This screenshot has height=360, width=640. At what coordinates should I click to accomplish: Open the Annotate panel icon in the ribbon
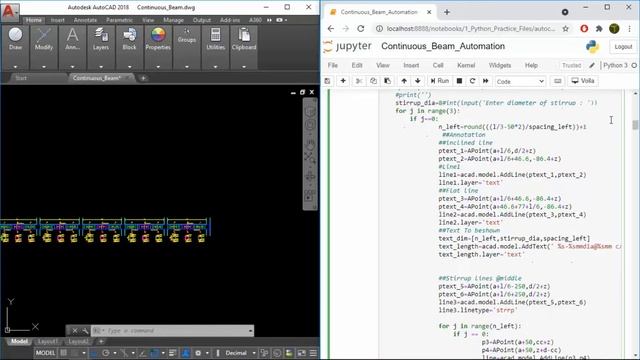pyautogui.click(x=72, y=39)
